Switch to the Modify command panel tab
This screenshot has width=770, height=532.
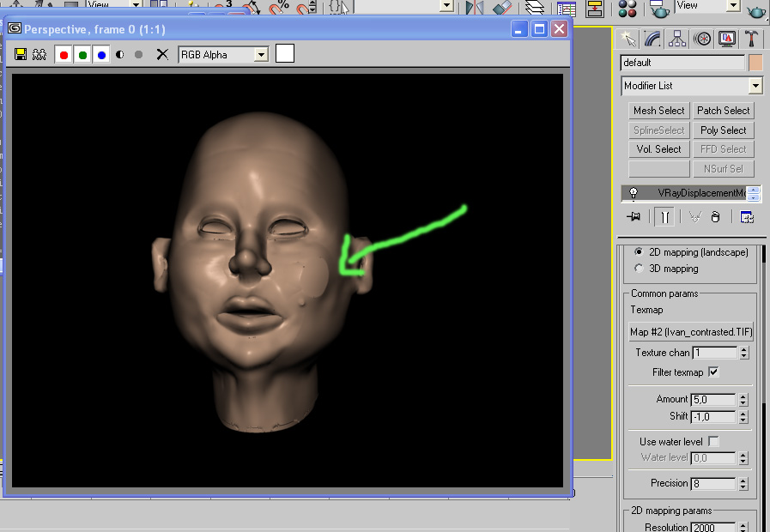pos(652,39)
